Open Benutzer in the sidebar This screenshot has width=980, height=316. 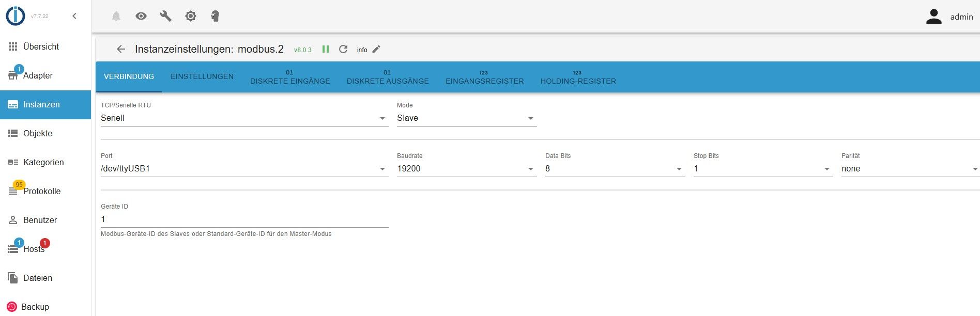pyautogui.click(x=45, y=220)
